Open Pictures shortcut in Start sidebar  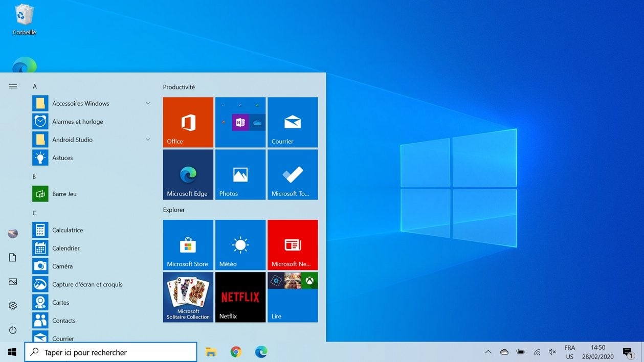pyautogui.click(x=13, y=282)
